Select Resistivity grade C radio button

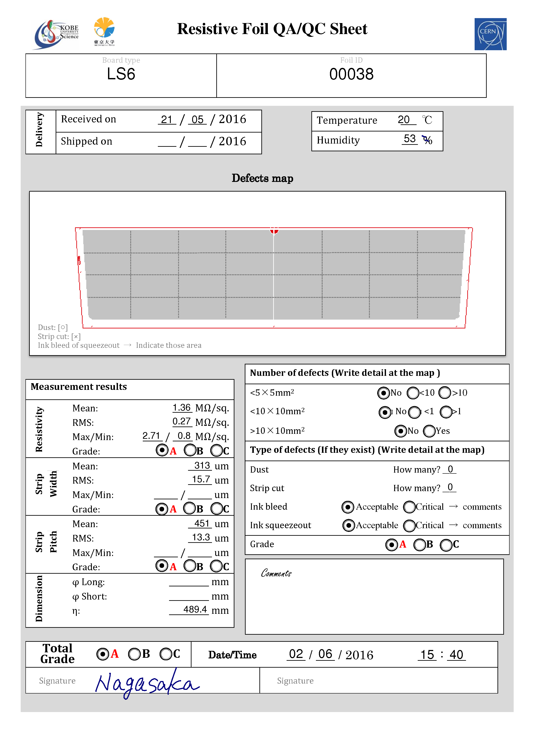(217, 450)
